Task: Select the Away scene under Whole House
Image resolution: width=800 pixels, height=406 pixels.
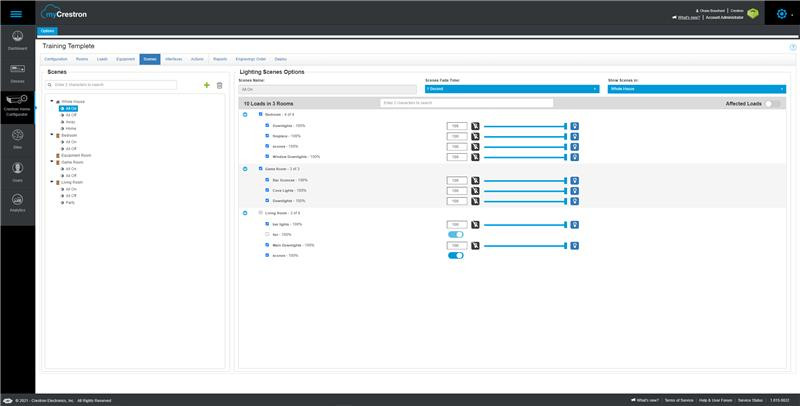Action: pos(68,122)
